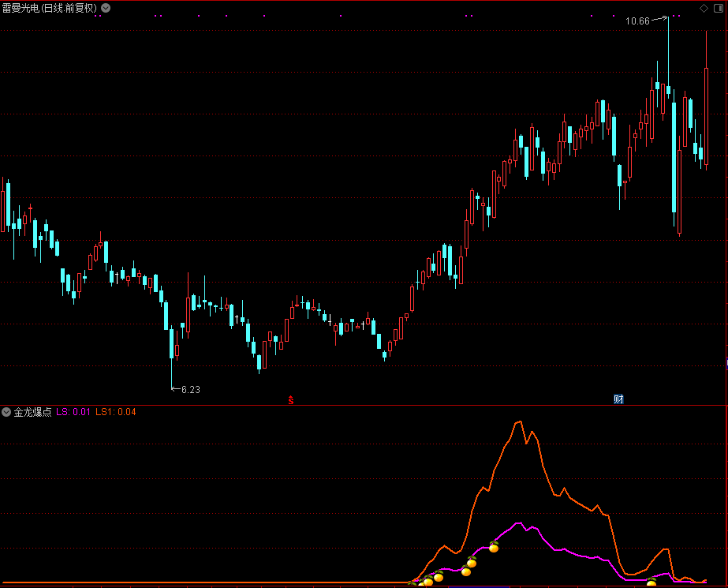Click the orange fruit signal at the purple line's peak climb

pyautogui.click(x=494, y=546)
